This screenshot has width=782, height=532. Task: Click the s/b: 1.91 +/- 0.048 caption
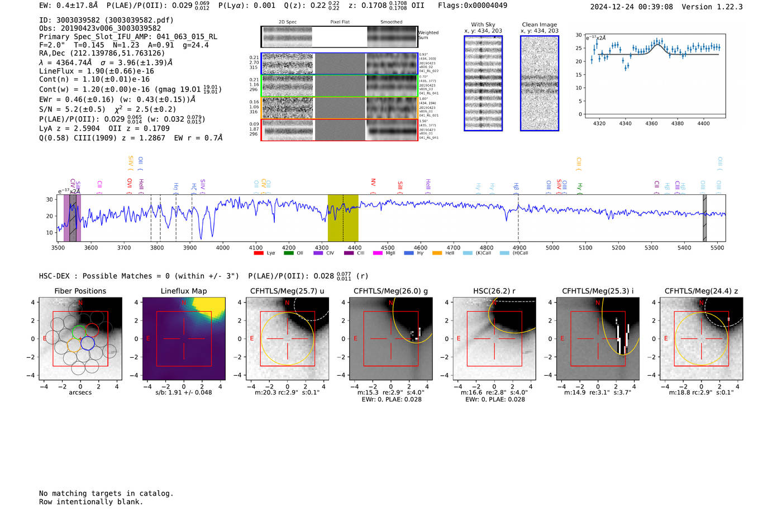coord(184,392)
